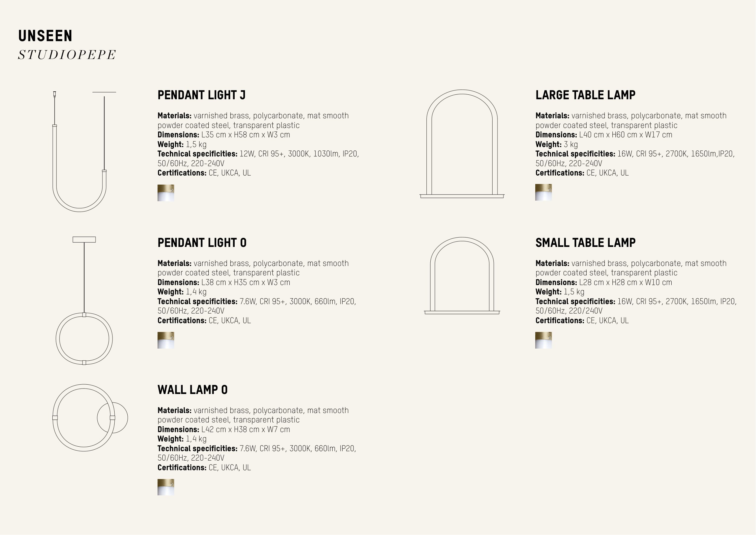Click the L42 cm x H38 cm dimensions text
The image size is (756, 535).
245,430
